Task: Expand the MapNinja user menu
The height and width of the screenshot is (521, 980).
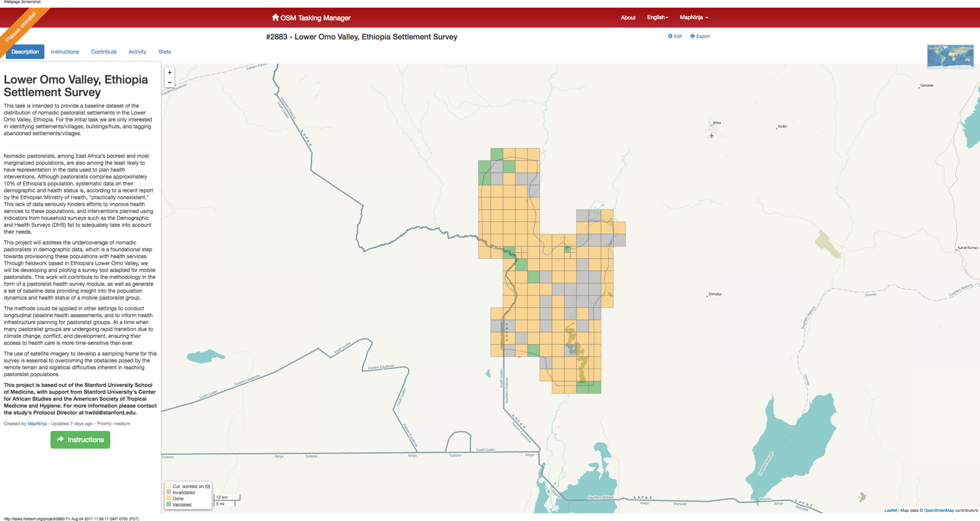Action: [x=693, y=17]
